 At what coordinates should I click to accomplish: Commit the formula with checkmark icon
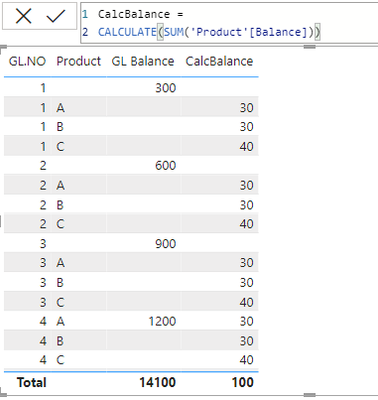pos(56,16)
